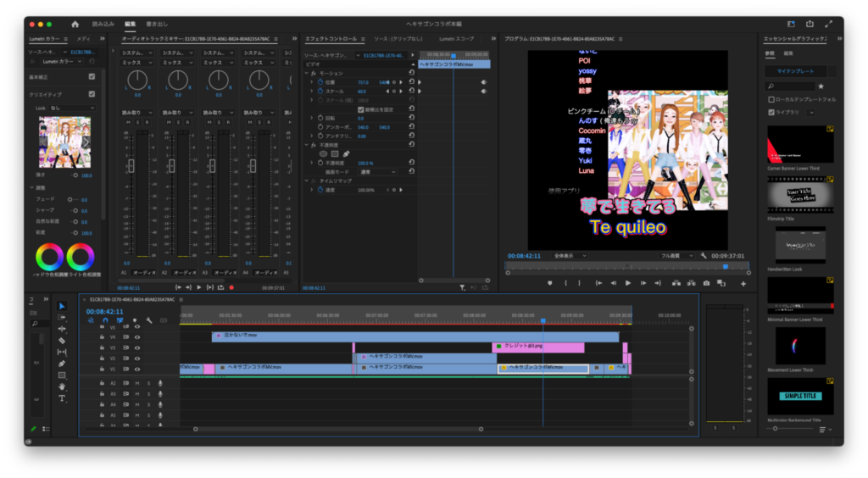
Task: Mute audio track A2
Action: 137,383
